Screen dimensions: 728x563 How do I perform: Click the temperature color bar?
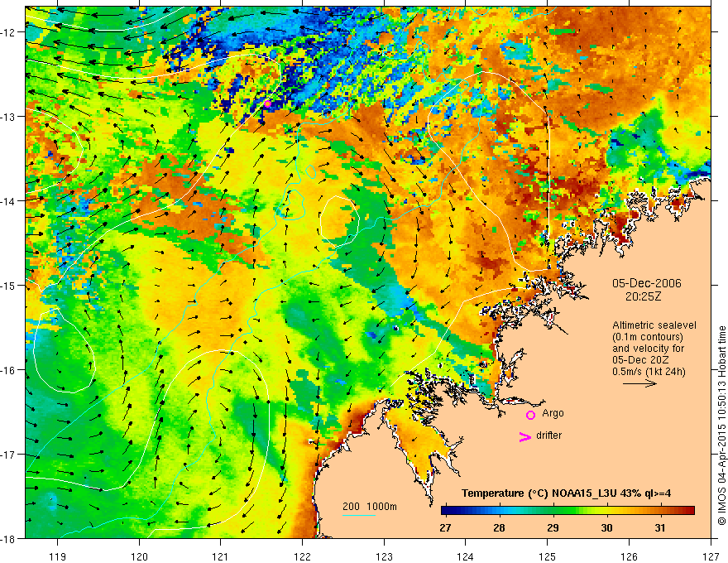coord(568,511)
